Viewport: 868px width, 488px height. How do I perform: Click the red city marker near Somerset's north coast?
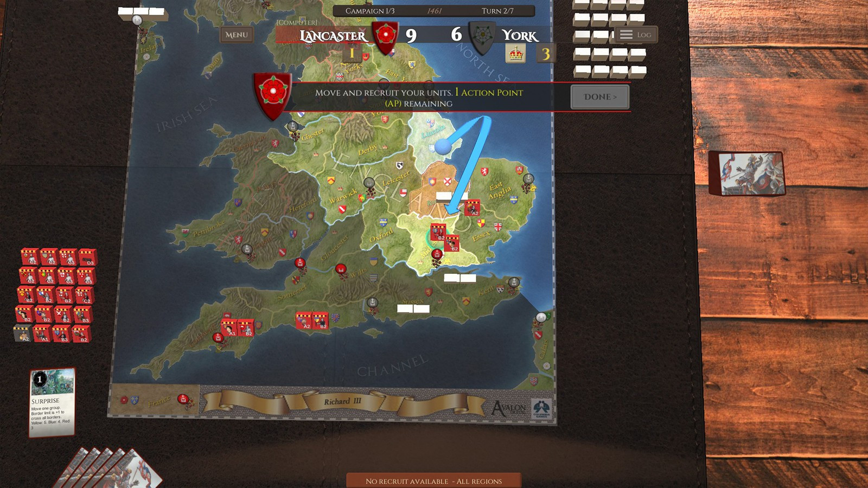pos(299,264)
